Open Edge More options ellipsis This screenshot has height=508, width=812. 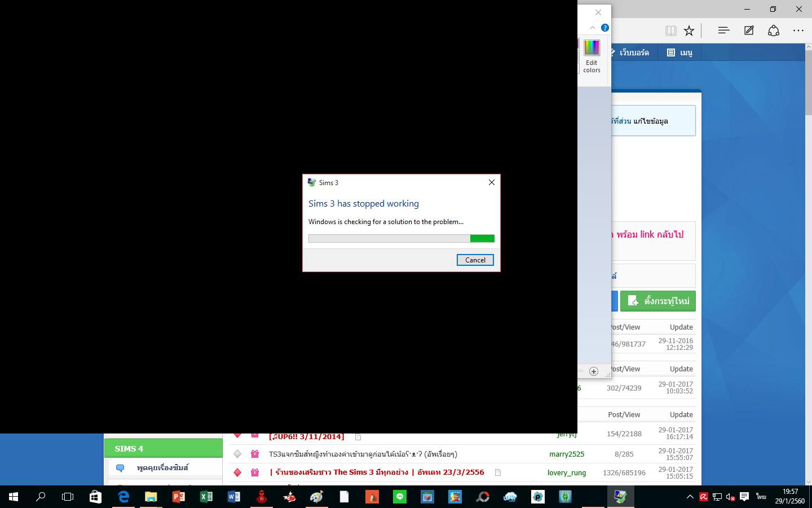click(798, 30)
